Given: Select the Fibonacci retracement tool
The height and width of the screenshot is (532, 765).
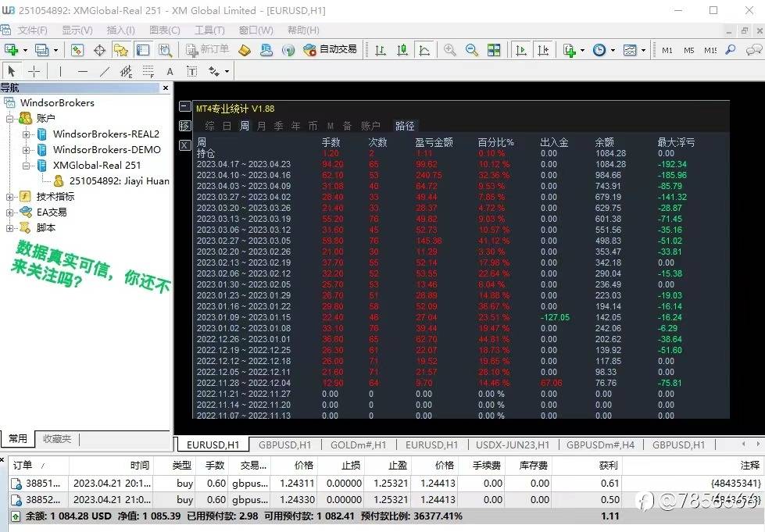Looking at the screenshot, I should (x=148, y=72).
